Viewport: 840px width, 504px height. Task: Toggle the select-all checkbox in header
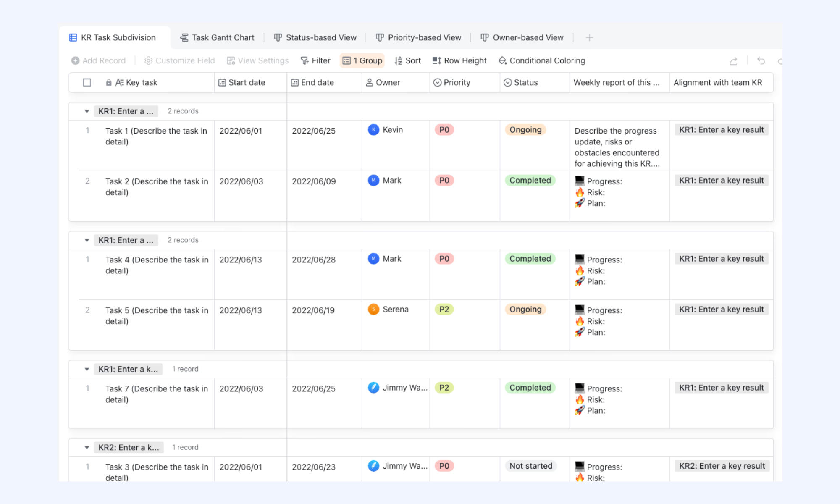(87, 83)
